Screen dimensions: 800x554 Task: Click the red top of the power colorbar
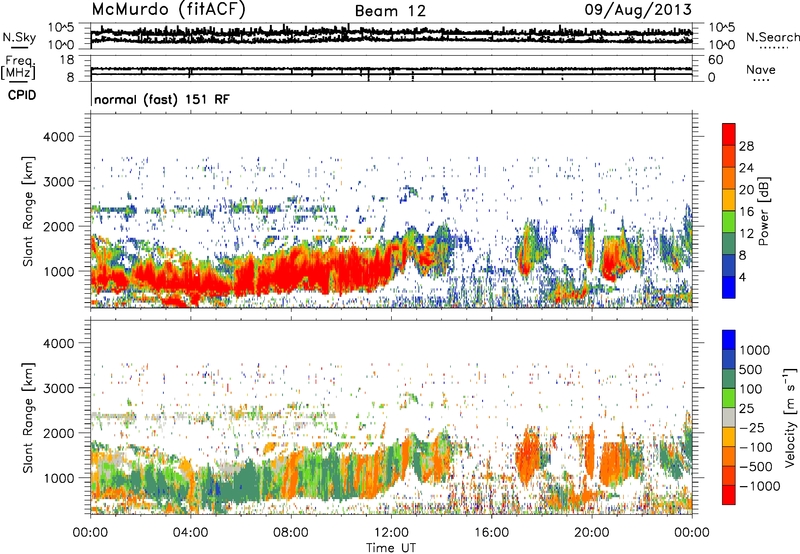point(729,134)
